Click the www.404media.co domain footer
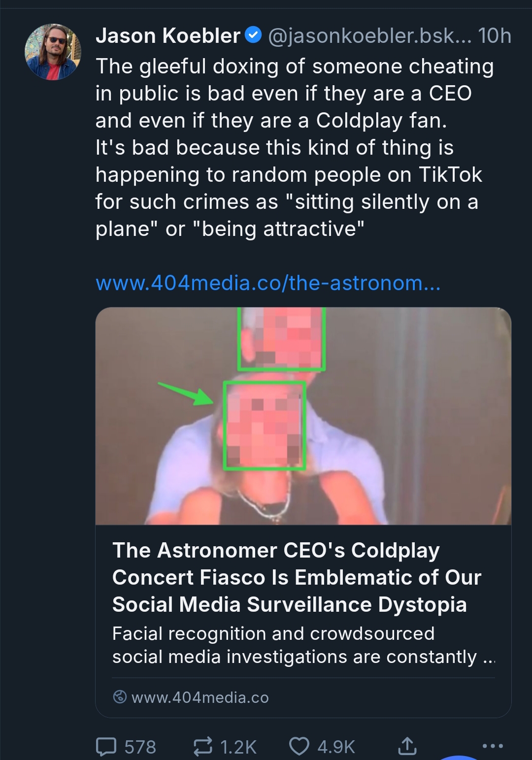Screen dimensions: 532x760 (x=200, y=697)
